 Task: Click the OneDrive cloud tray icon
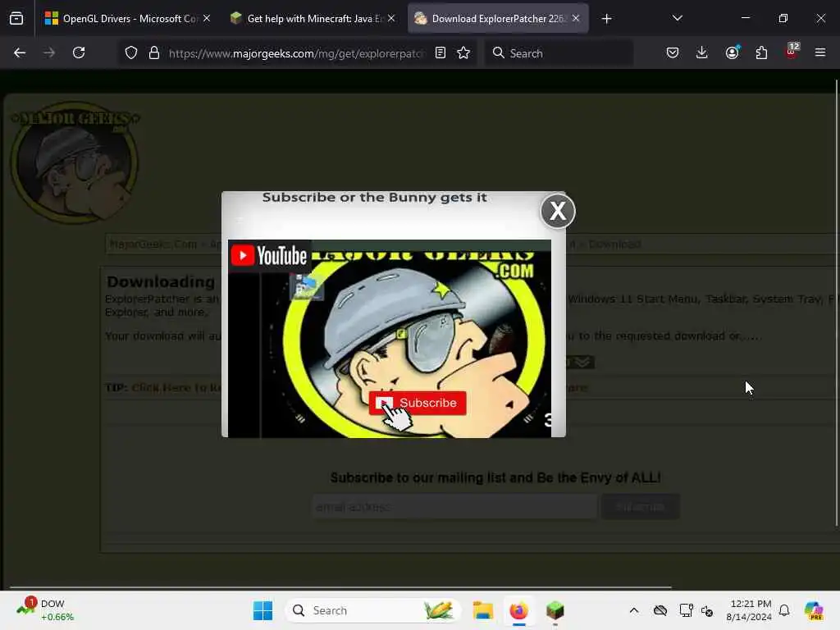click(660, 610)
